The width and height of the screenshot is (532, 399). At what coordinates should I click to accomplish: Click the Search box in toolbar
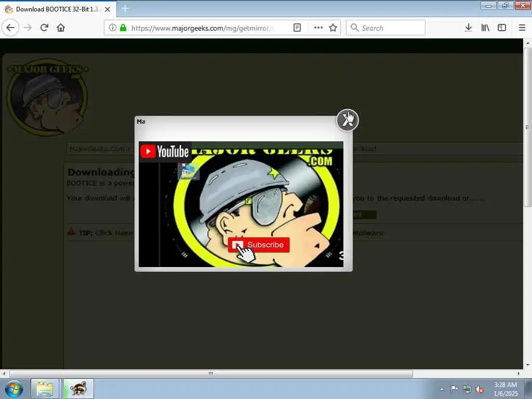click(x=385, y=28)
